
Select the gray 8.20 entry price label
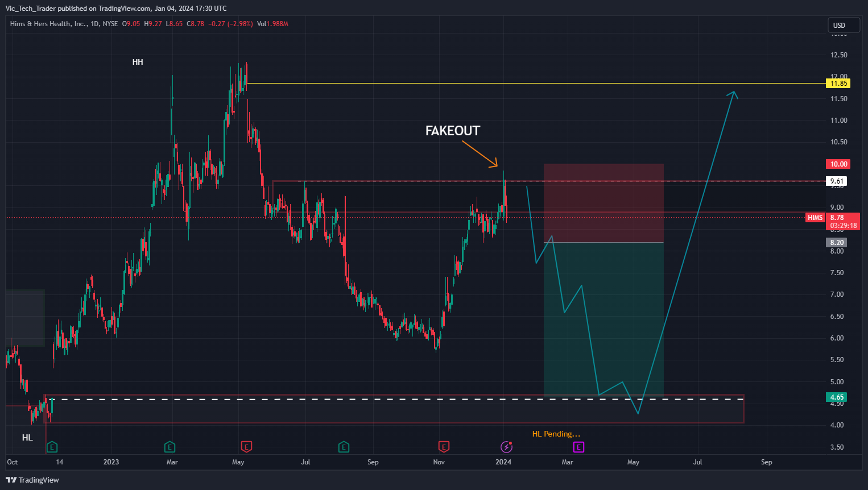[x=837, y=243]
